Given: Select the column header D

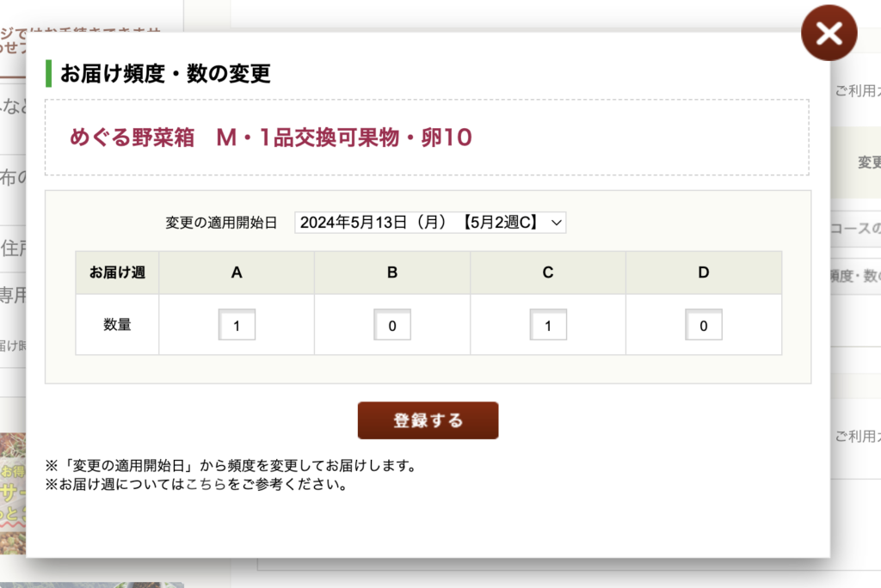Looking at the screenshot, I should (x=704, y=273).
